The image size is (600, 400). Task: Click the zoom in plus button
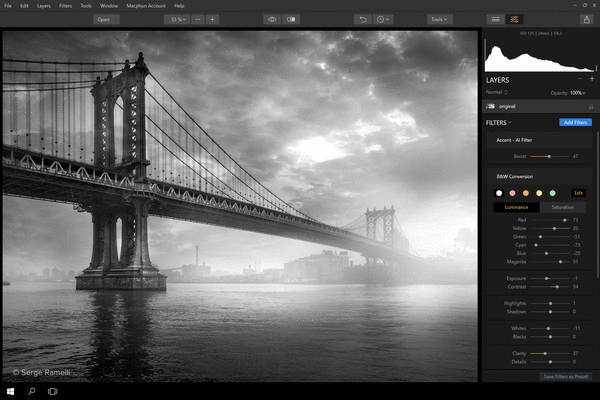pos(212,19)
